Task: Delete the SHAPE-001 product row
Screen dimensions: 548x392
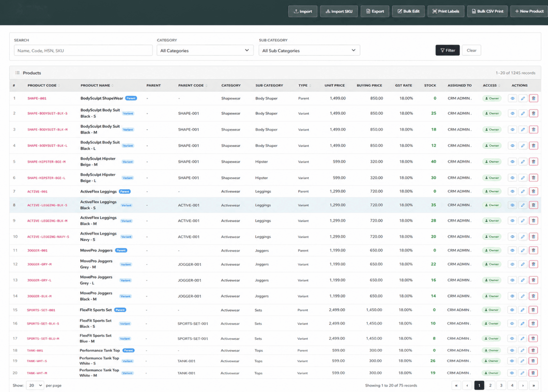Action: point(533,98)
